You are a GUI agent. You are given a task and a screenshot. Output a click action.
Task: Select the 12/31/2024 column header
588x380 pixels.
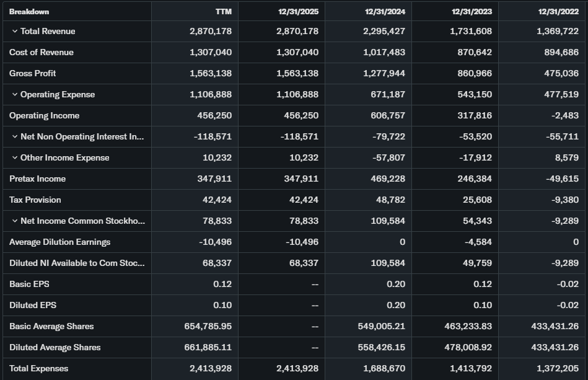[385, 11]
